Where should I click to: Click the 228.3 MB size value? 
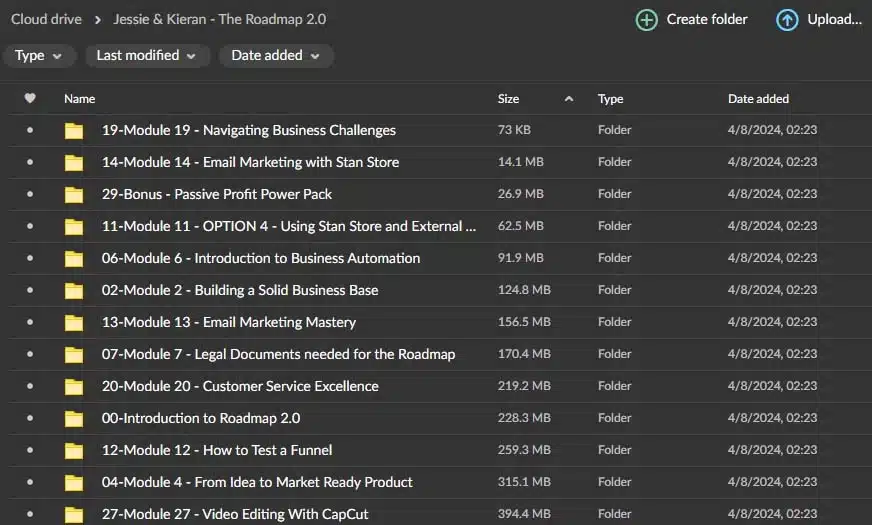[x=524, y=418]
